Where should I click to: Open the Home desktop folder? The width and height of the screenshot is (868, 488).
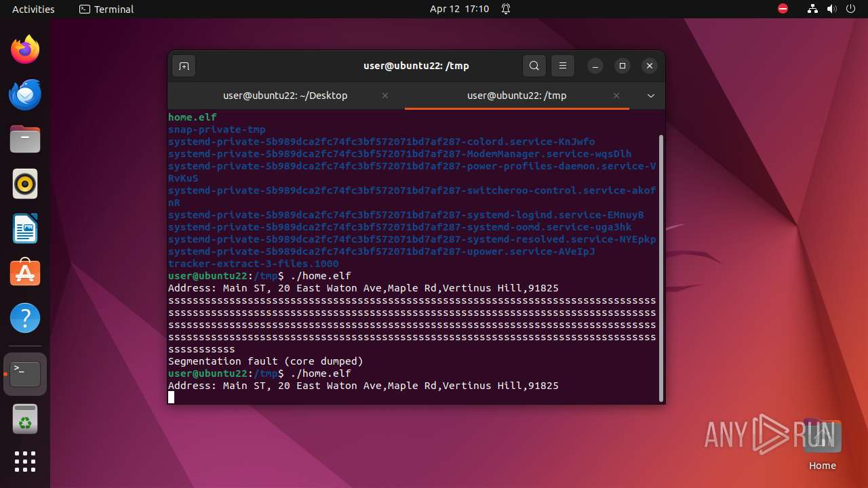[x=822, y=444]
